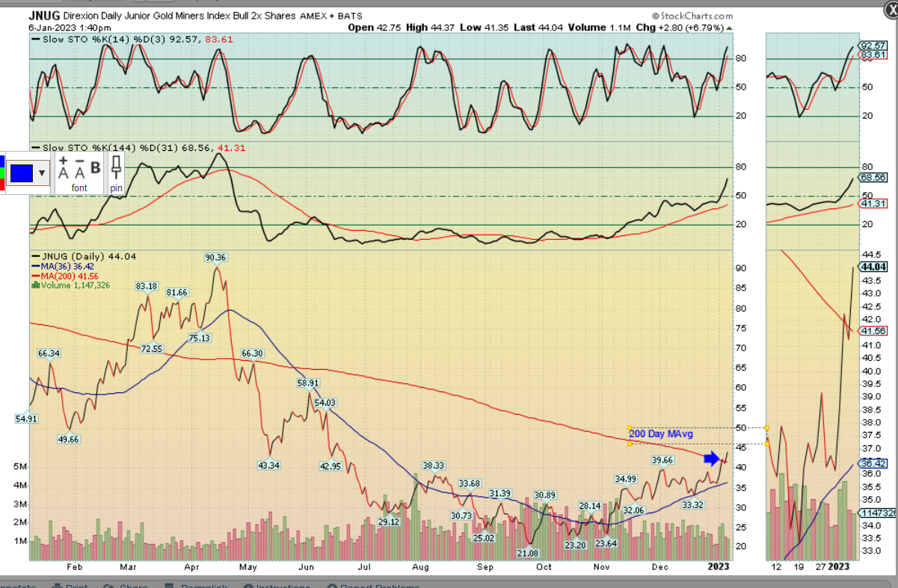Image resolution: width=898 pixels, height=588 pixels.
Task: Click the 44.04 last price tag
Action: pyautogui.click(x=873, y=267)
